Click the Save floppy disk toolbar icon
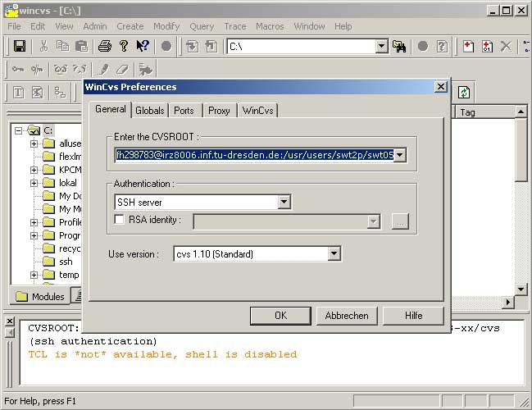 20,46
